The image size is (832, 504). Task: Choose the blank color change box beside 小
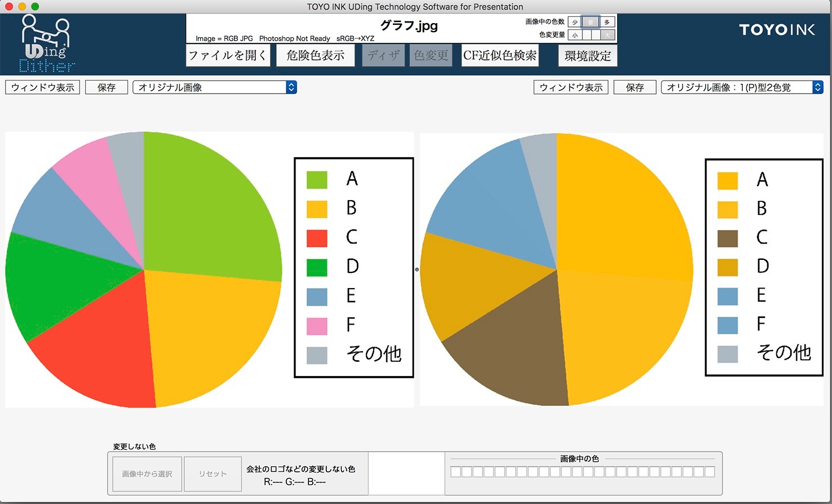point(587,35)
